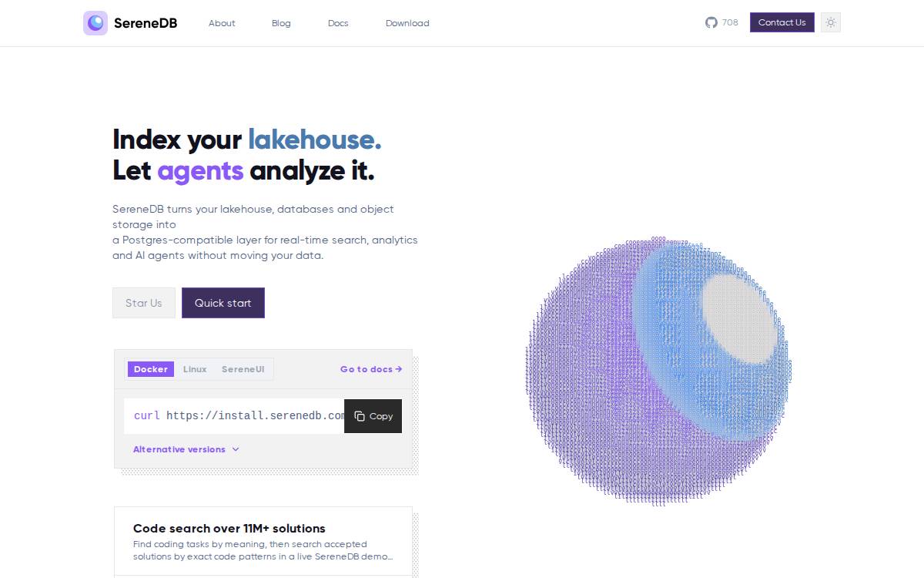Click the SereneDB logo icon
The width and height of the screenshot is (924, 578).
click(x=95, y=23)
